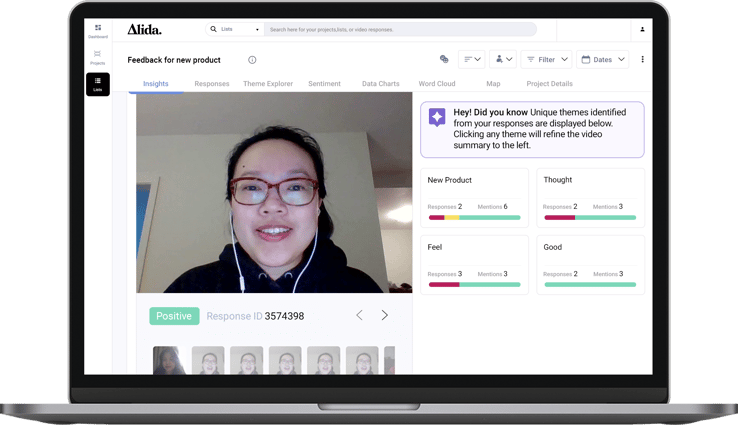Open Projects in the sidebar
The image size is (738, 425).
click(x=98, y=57)
